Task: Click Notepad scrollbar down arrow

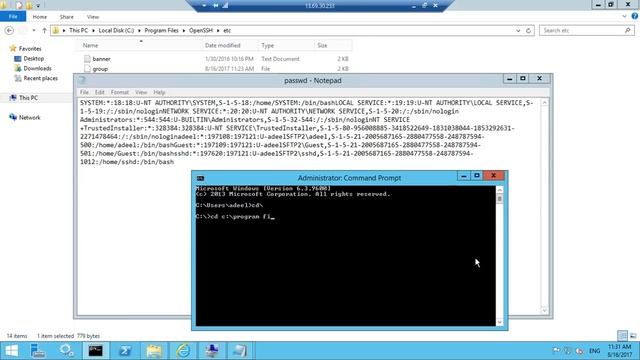Action: coord(544,311)
